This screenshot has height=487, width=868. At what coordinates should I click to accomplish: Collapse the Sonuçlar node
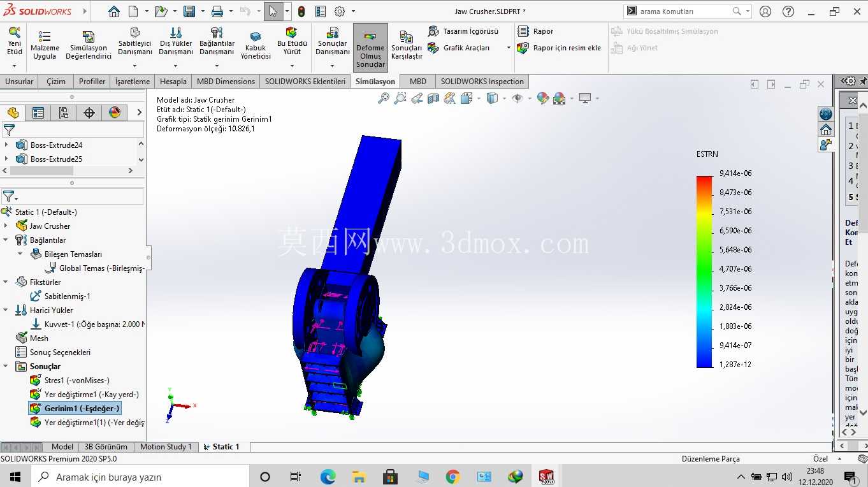coord(6,366)
